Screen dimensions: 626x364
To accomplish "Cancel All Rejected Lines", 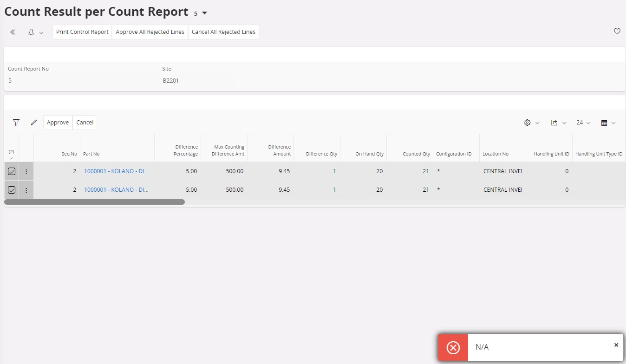I will point(223,32).
